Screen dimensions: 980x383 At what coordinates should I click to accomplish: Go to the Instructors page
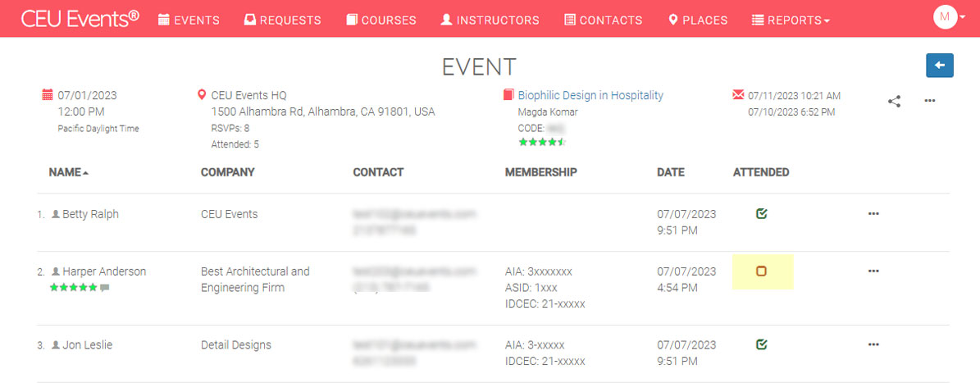(490, 20)
